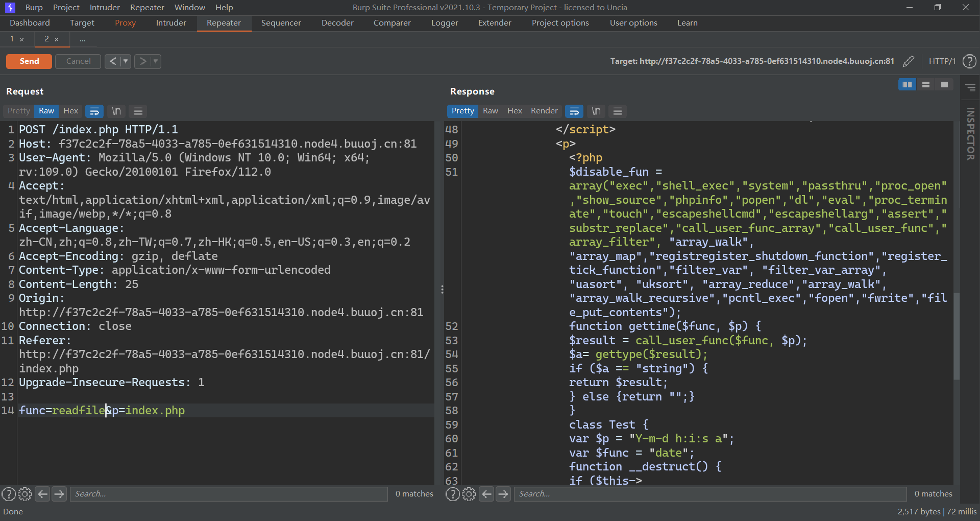
Task: Click the request search input field
Action: 229,494
